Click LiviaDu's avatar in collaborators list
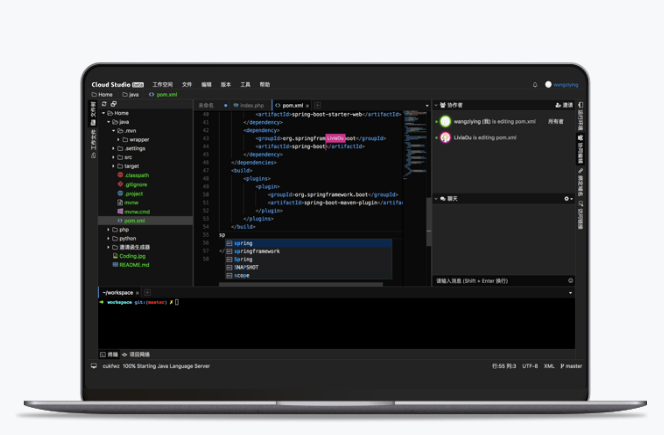664x435 pixels. coord(445,138)
